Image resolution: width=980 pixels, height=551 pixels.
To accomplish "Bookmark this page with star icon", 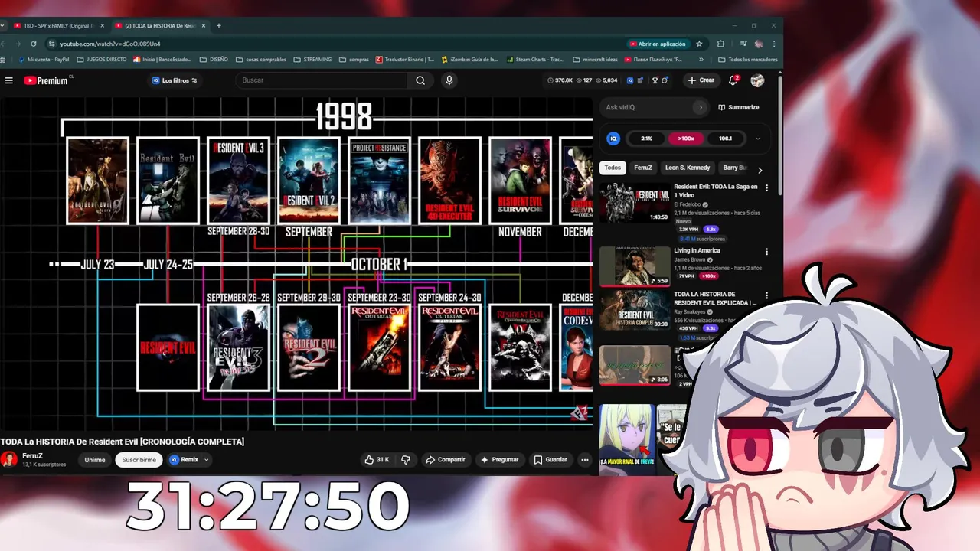I will point(699,44).
